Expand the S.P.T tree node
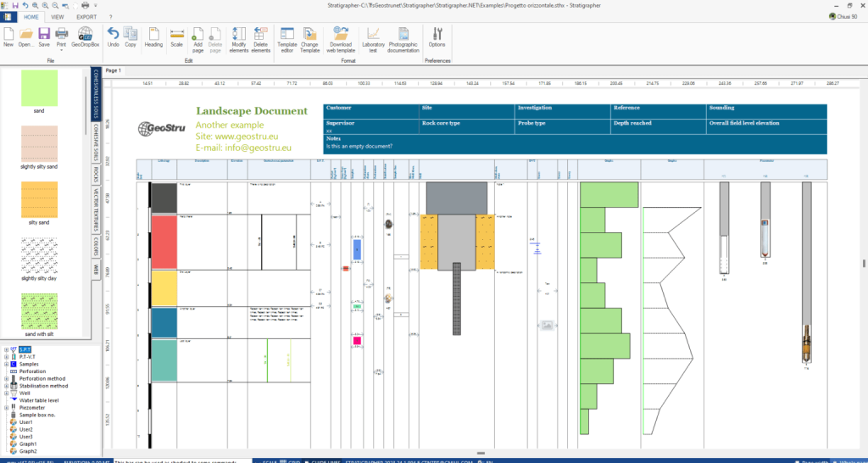 pyautogui.click(x=6, y=349)
